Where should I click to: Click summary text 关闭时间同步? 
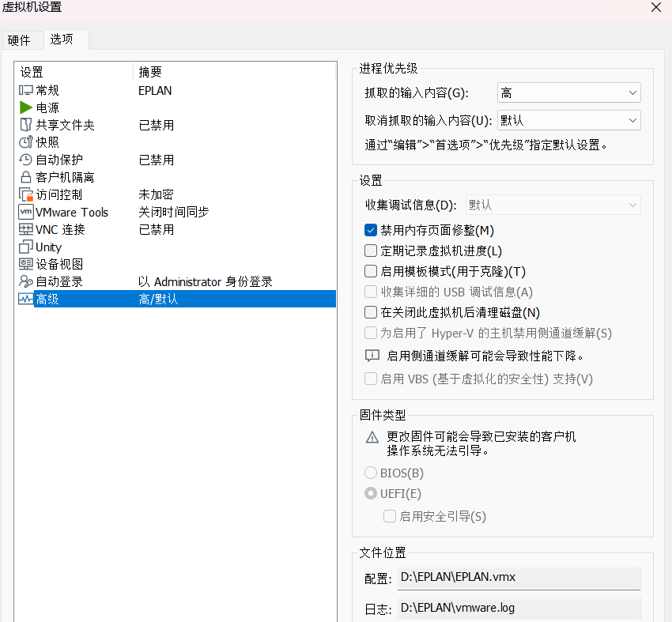pyautogui.click(x=174, y=212)
